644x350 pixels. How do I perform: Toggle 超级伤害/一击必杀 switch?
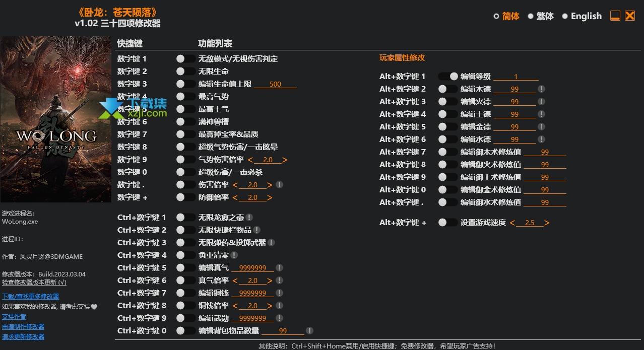[186, 172]
